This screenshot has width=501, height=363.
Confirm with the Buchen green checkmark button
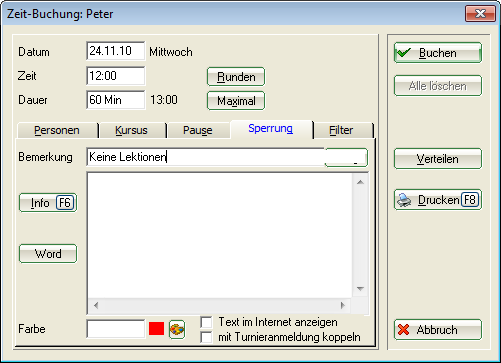point(438,53)
